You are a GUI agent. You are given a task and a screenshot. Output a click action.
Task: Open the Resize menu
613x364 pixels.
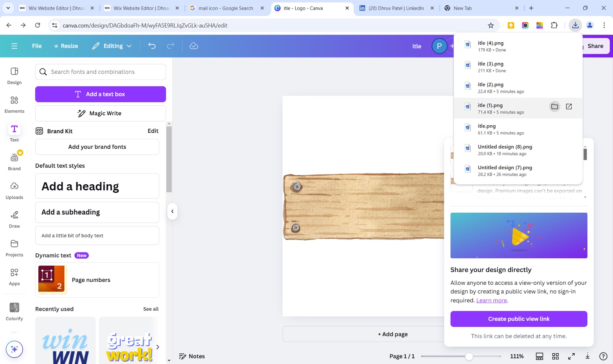click(x=66, y=46)
